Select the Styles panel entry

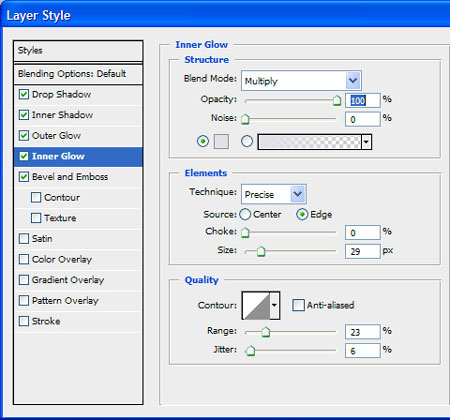pos(78,51)
